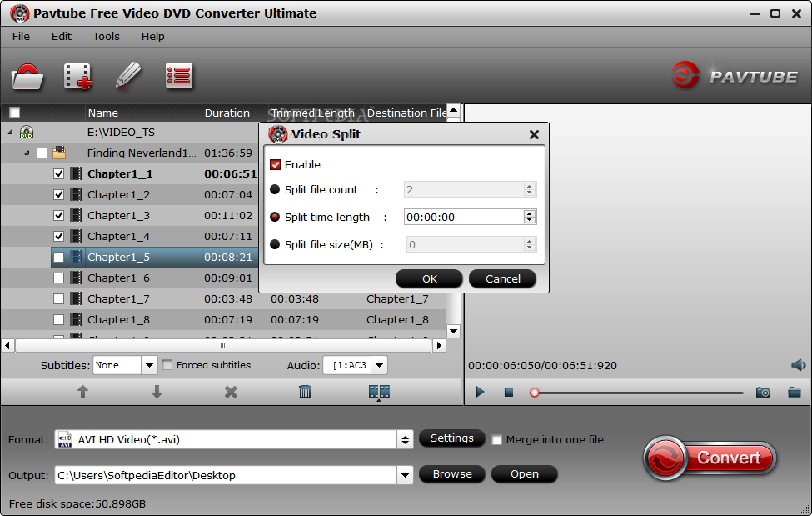Image resolution: width=812 pixels, height=516 pixels.
Task: Click the add video file icon
Action: pyautogui.click(x=77, y=77)
